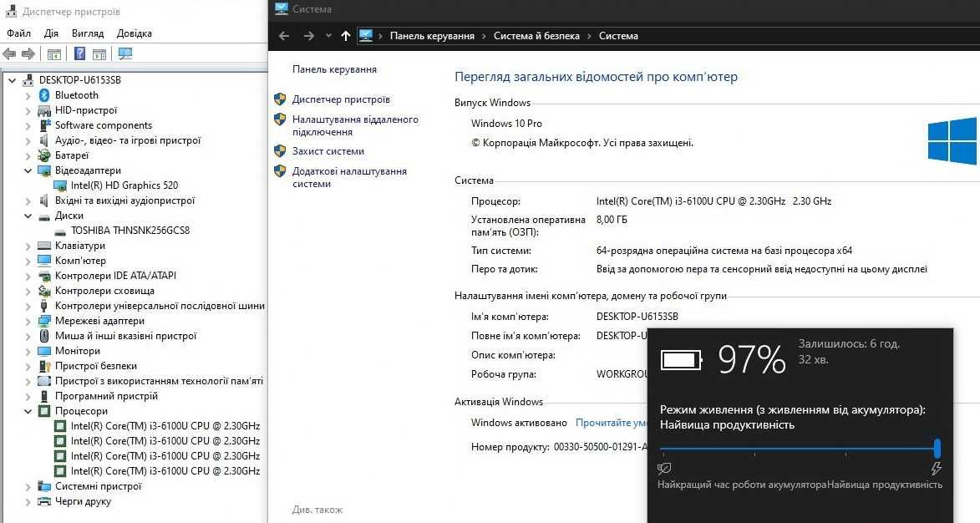Click the Help icon in Device Manager toolbar

[79, 53]
